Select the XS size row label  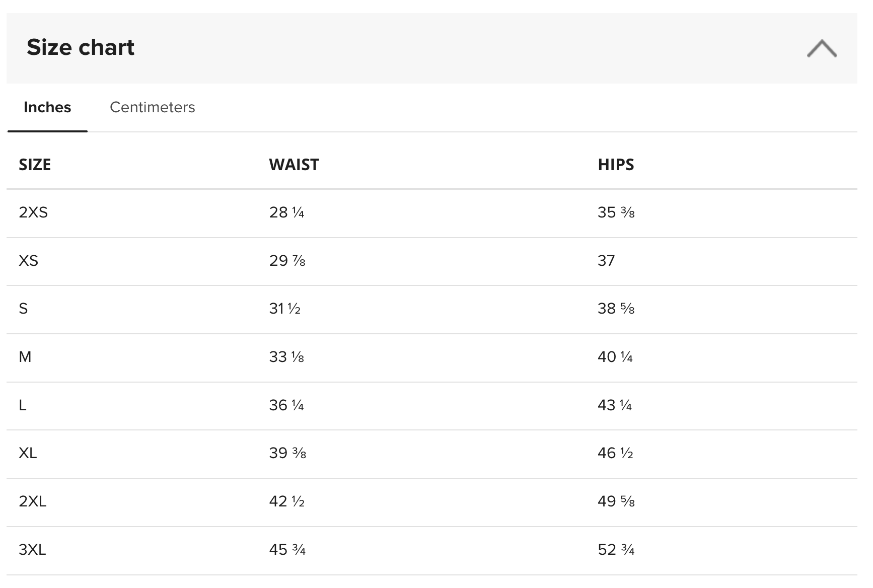pos(28,261)
